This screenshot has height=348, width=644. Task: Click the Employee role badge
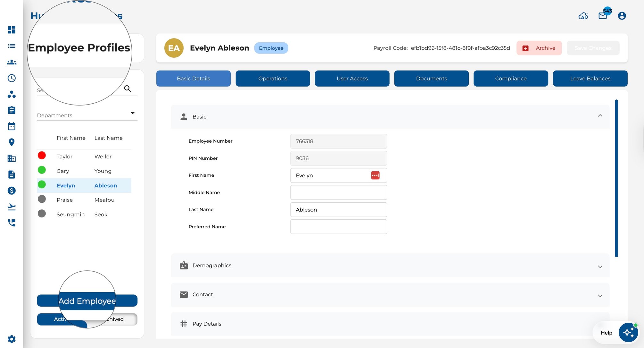[x=271, y=48]
